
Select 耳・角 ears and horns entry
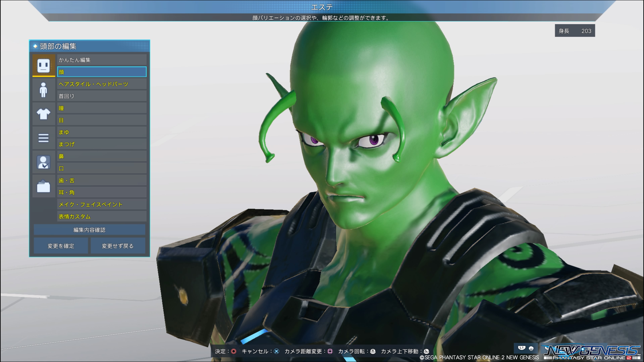[x=102, y=192]
